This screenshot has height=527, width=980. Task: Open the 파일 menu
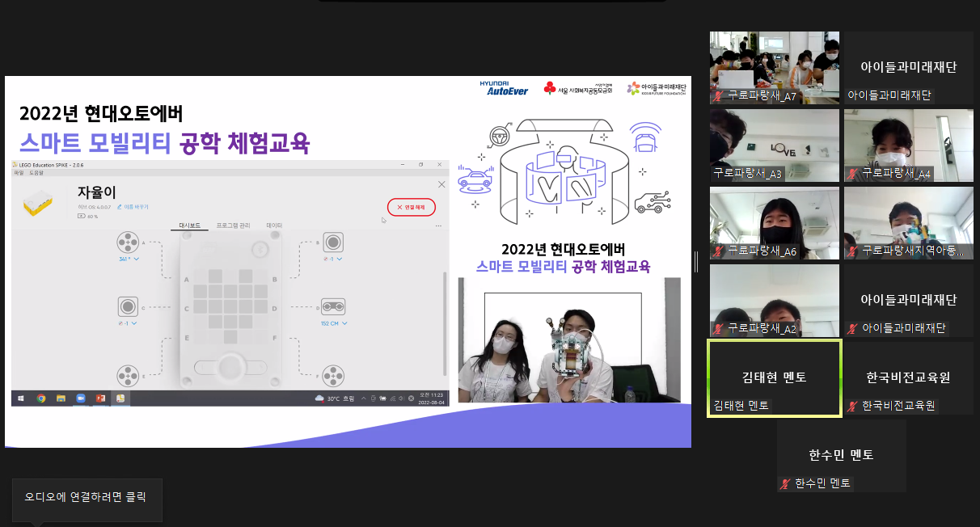pos(19,172)
